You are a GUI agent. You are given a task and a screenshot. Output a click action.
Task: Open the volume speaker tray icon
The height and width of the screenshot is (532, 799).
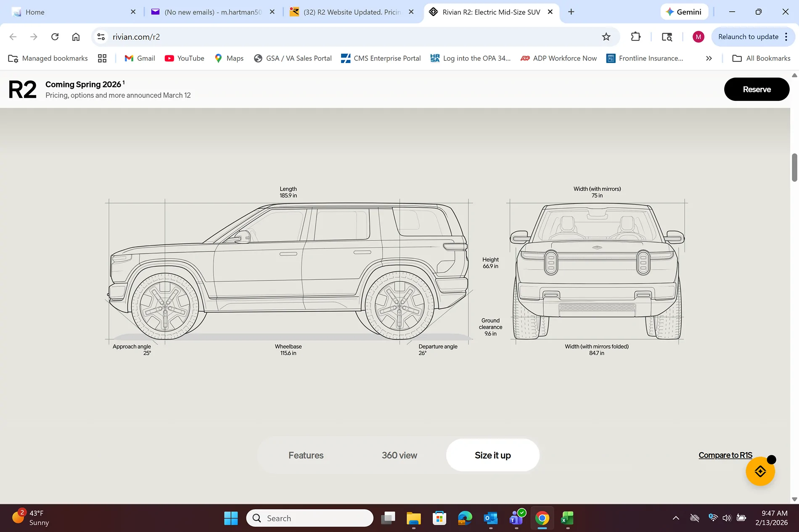pyautogui.click(x=727, y=518)
